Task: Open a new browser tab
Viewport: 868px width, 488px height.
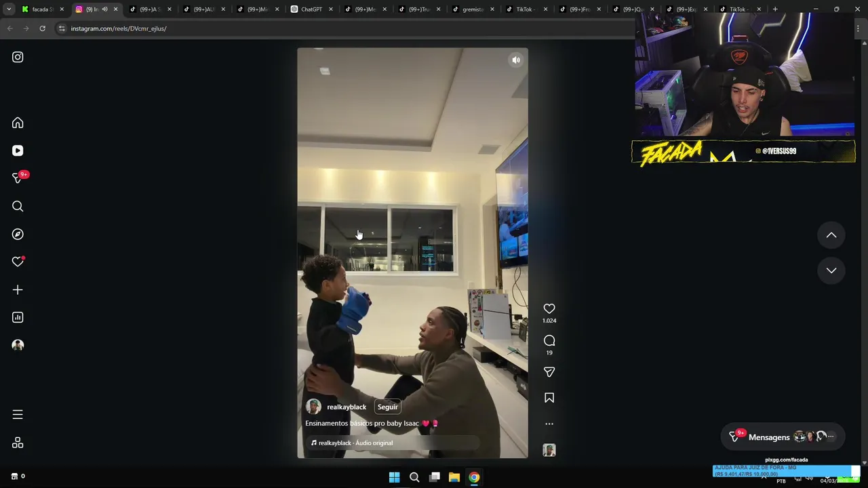Action: click(x=775, y=9)
